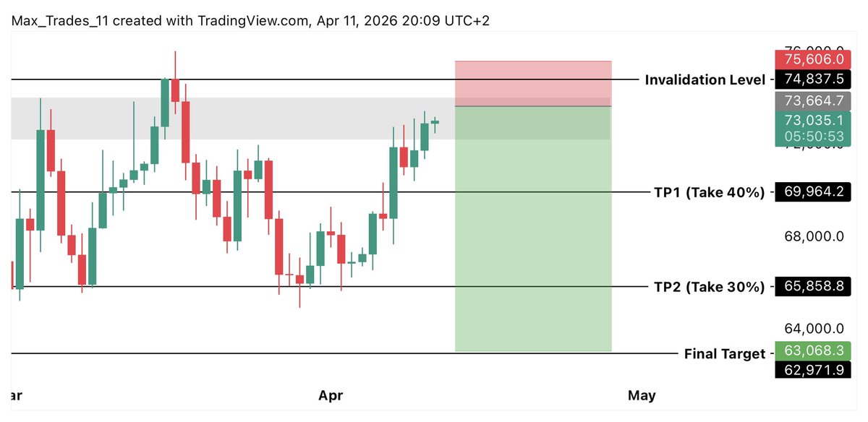868x422 pixels.
Task: Select the 65,858.8 TP2 price label
Action: point(809,287)
